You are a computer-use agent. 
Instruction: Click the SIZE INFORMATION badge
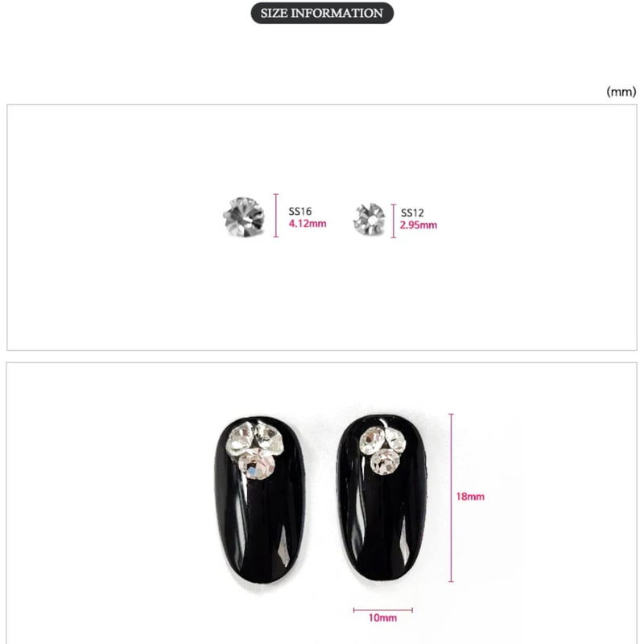pos(322,13)
